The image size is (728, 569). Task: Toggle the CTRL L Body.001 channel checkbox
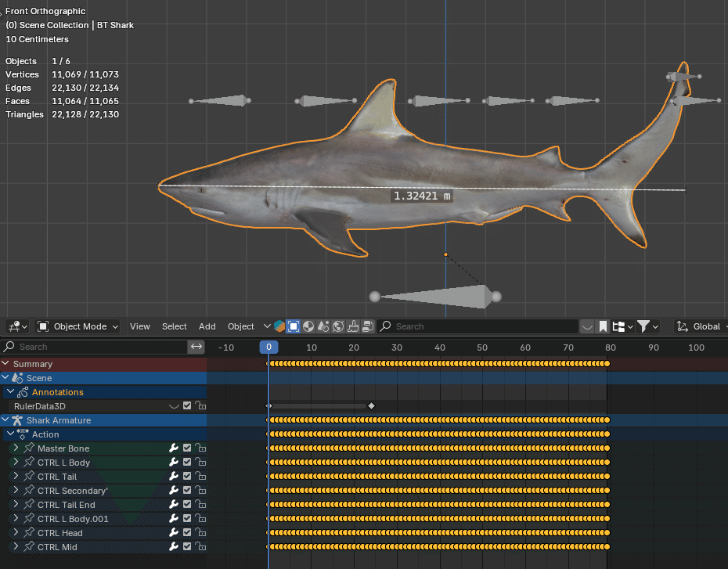tap(187, 518)
